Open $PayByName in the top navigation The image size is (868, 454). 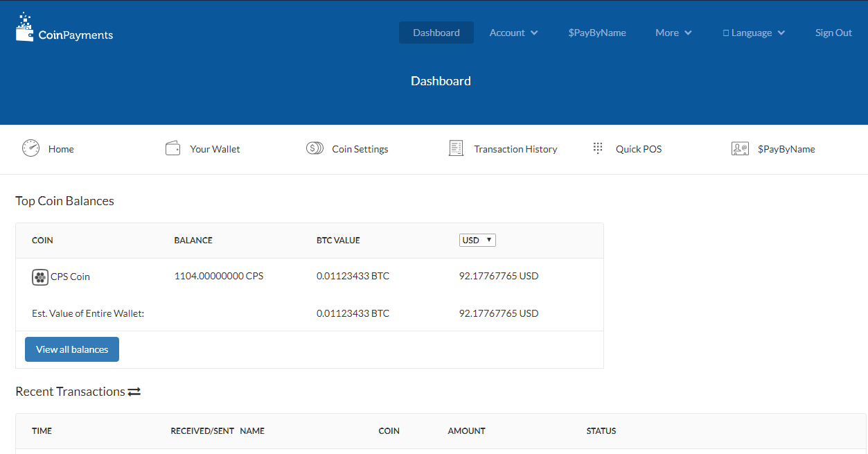tap(597, 33)
